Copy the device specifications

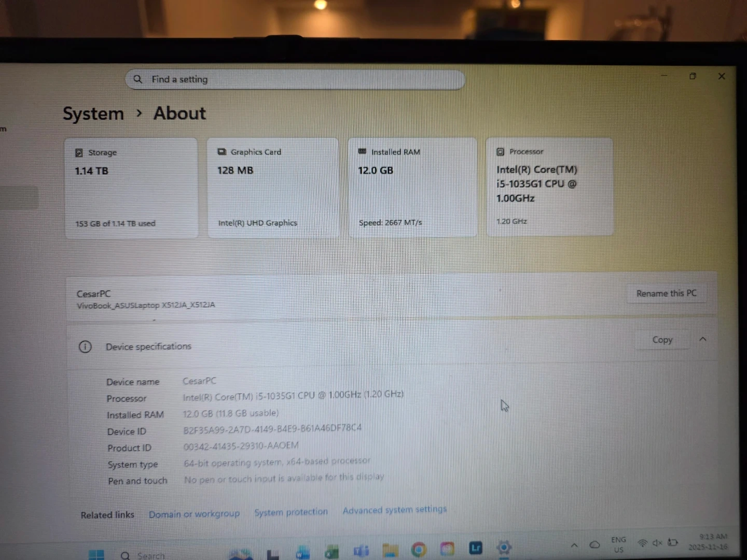click(662, 340)
